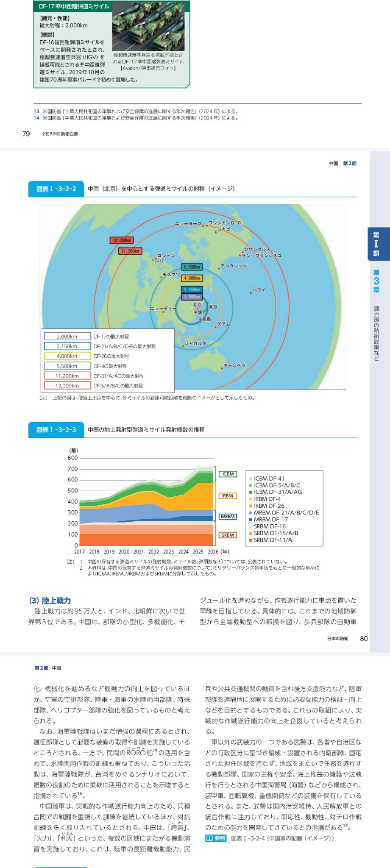This screenshot has height=868, width=390.
Task: Select the ジャカルタ label on the map
Action: click(x=195, y=343)
